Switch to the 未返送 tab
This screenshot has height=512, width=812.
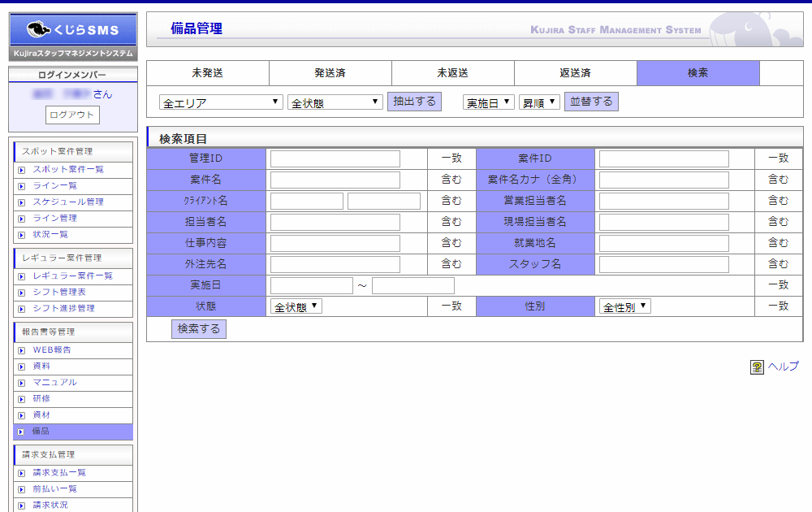click(453, 73)
